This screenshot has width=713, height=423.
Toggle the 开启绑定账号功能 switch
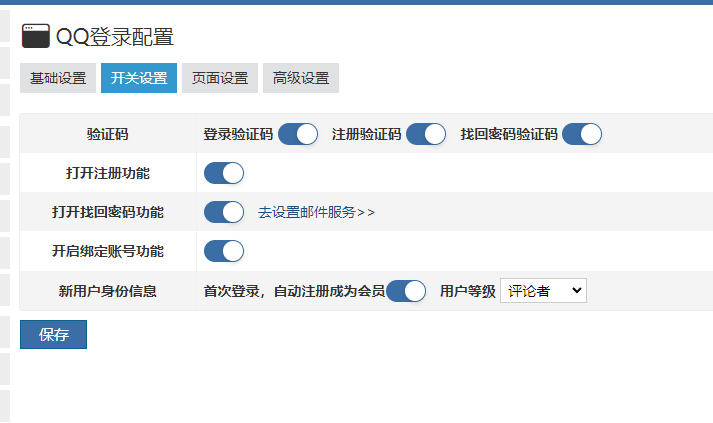coord(224,252)
